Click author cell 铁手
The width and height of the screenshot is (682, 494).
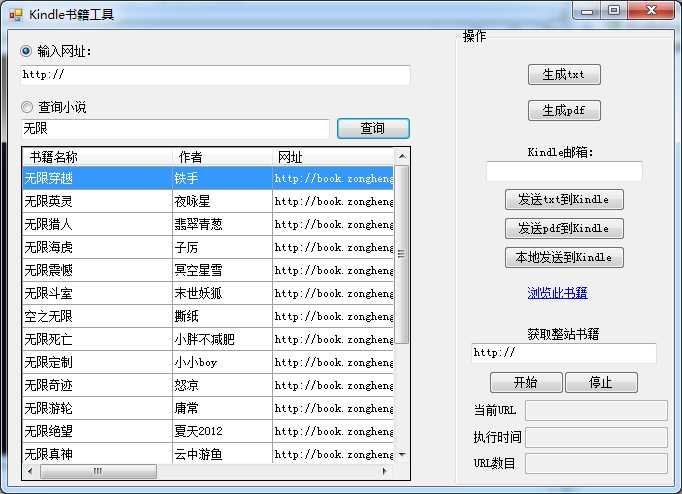223,178
